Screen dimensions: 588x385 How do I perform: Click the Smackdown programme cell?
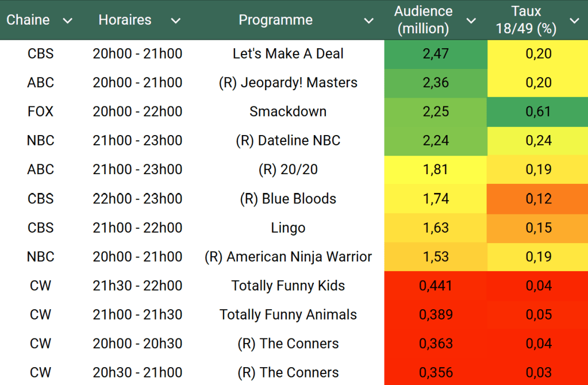click(x=288, y=111)
